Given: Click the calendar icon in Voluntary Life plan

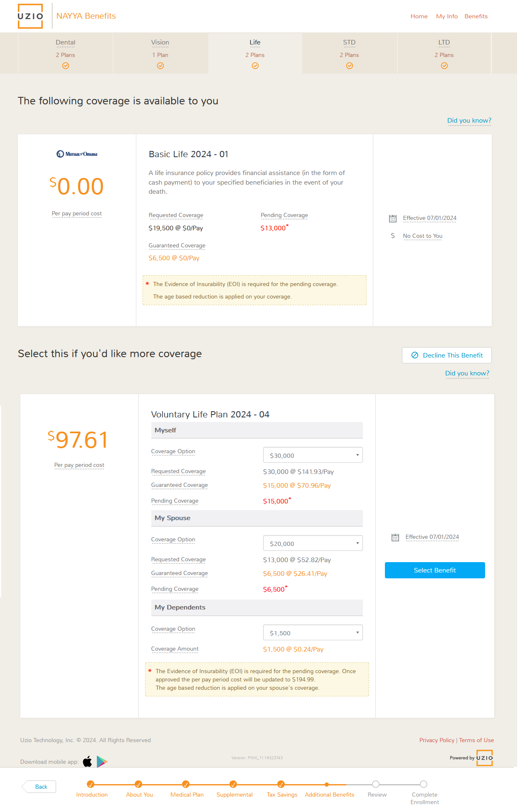Looking at the screenshot, I should pos(395,537).
